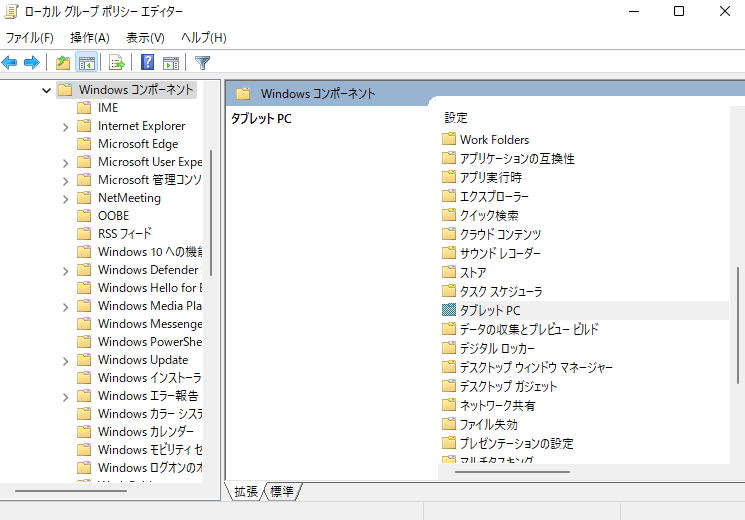
Task: Expand the Internet Explorer node
Action: tap(66, 127)
